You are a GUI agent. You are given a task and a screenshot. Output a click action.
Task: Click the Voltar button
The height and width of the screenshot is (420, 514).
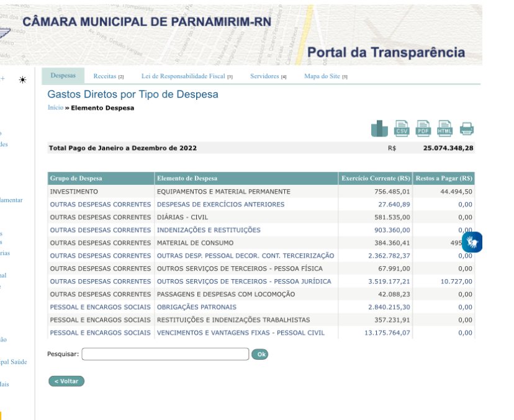pos(66,382)
